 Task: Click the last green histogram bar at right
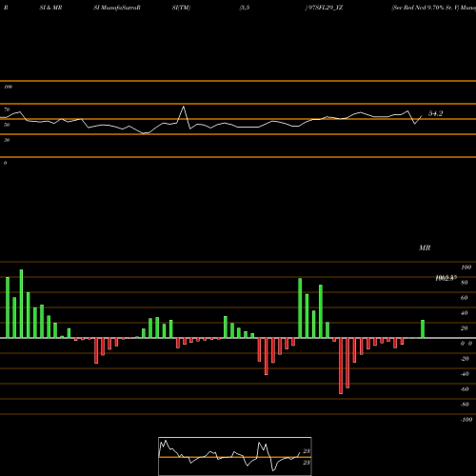tap(423, 329)
